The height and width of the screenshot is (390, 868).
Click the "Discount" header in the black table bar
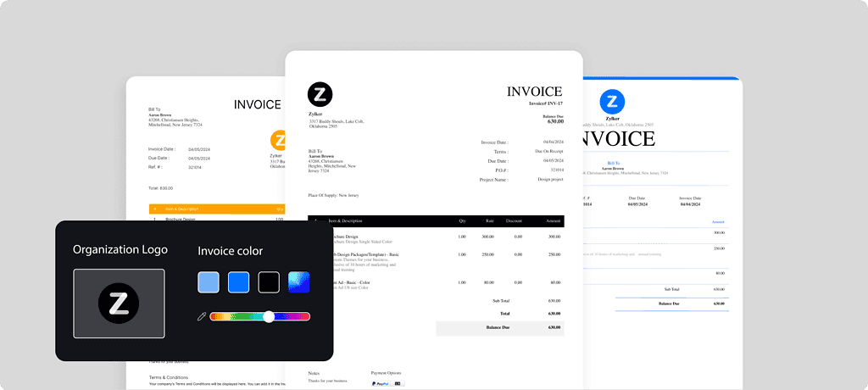[514, 221]
